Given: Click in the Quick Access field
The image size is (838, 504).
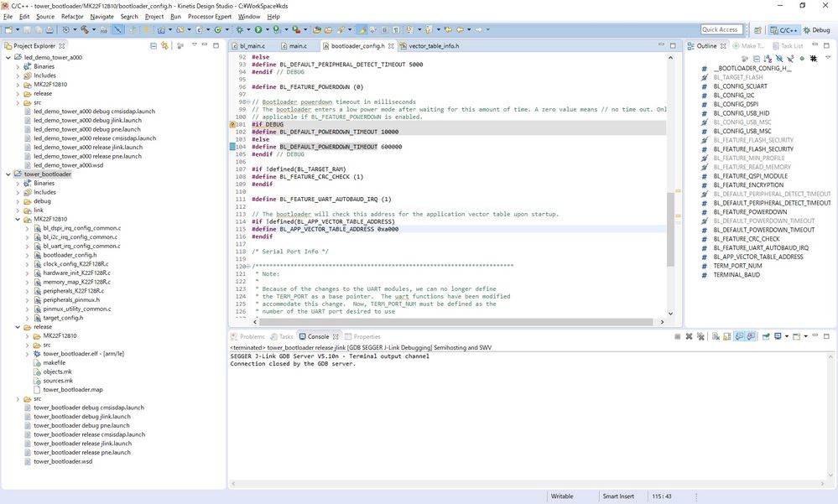Looking at the screenshot, I should [x=720, y=30].
